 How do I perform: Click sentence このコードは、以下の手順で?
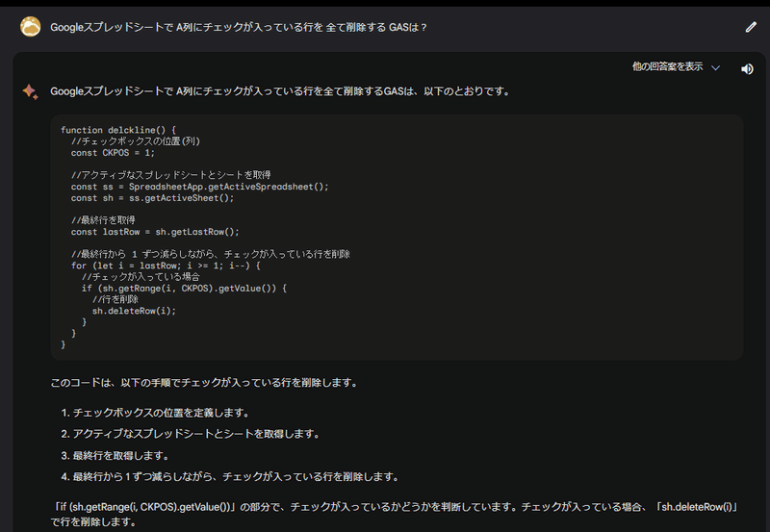(x=204, y=383)
